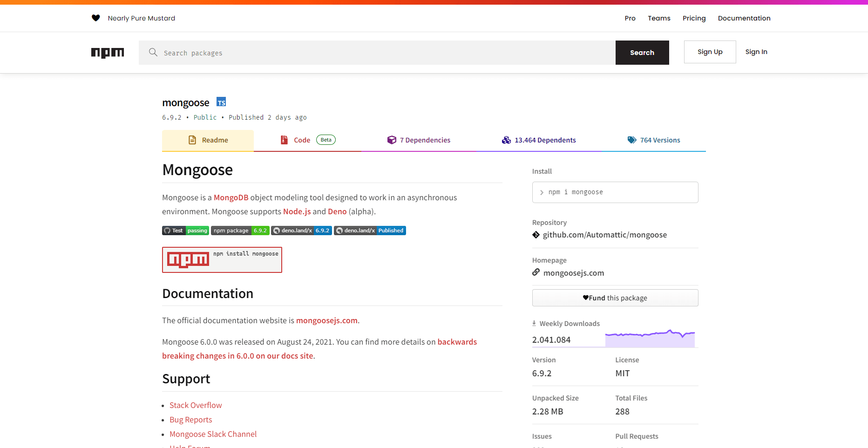Click the npm i mongoose install box
The height and width of the screenshot is (448, 868).
click(x=615, y=192)
